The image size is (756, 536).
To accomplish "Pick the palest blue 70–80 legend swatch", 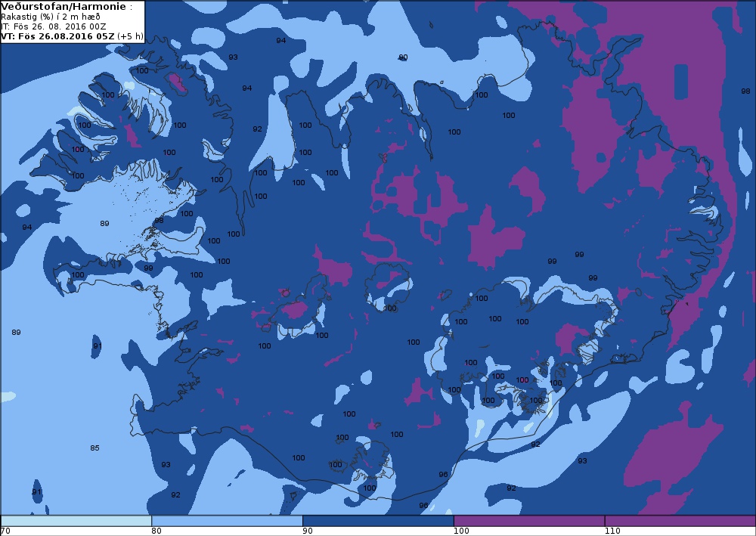I will tap(76, 521).
